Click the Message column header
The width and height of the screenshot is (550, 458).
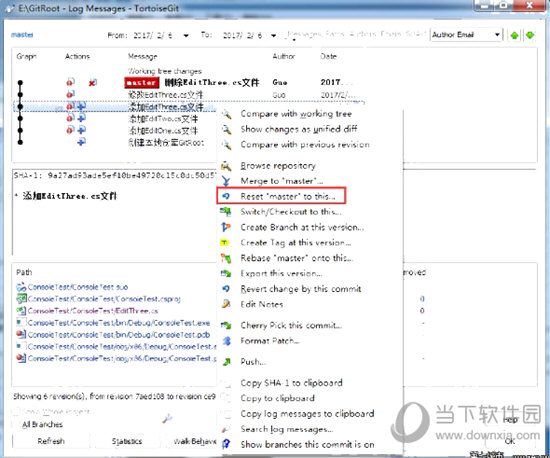[142, 56]
